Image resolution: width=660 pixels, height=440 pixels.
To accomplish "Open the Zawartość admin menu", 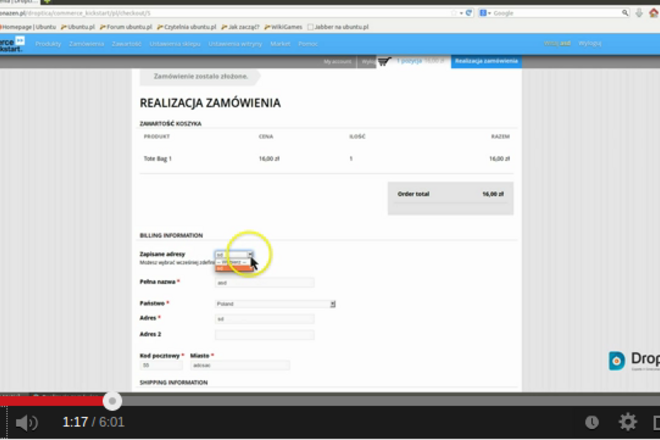I will pos(126,44).
